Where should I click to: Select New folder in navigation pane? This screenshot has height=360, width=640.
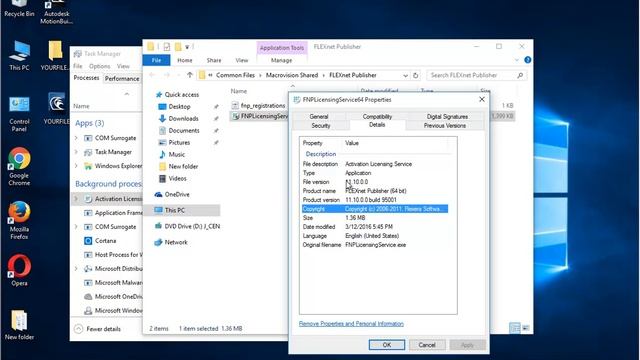coord(183,167)
